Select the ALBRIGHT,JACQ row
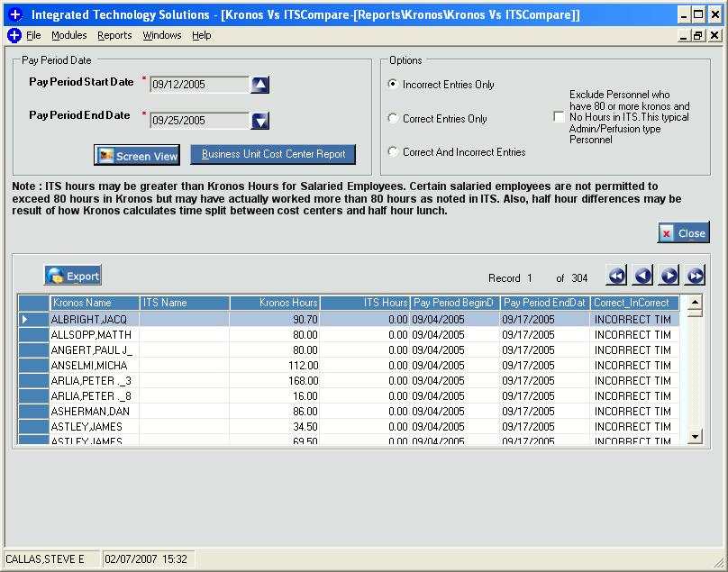This screenshot has width=728, height=572. [349, 319]
